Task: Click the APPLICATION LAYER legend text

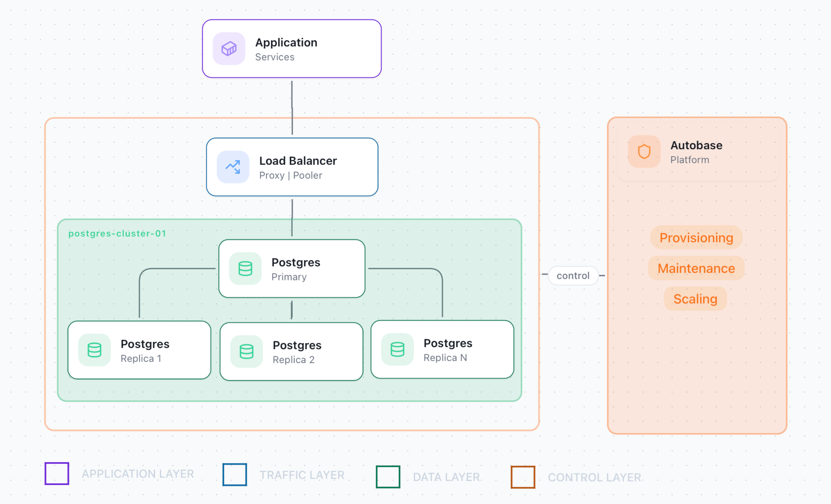Action: [138, 474]
